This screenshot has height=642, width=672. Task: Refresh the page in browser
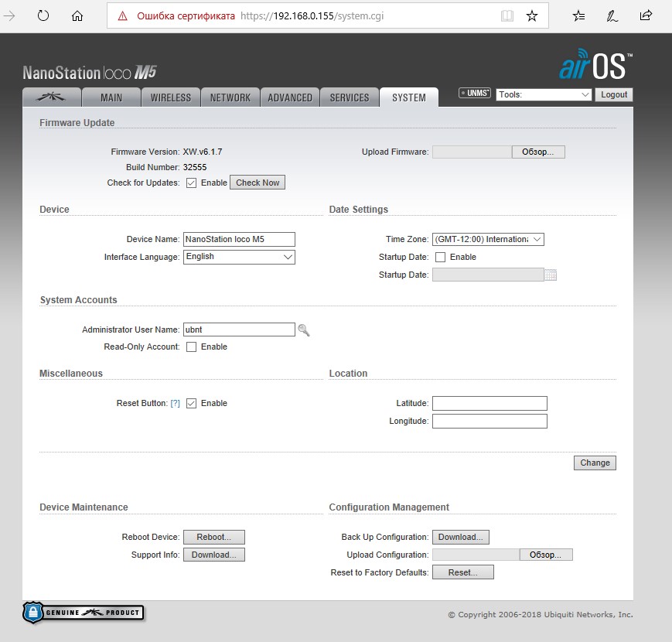tap(43, 16)
